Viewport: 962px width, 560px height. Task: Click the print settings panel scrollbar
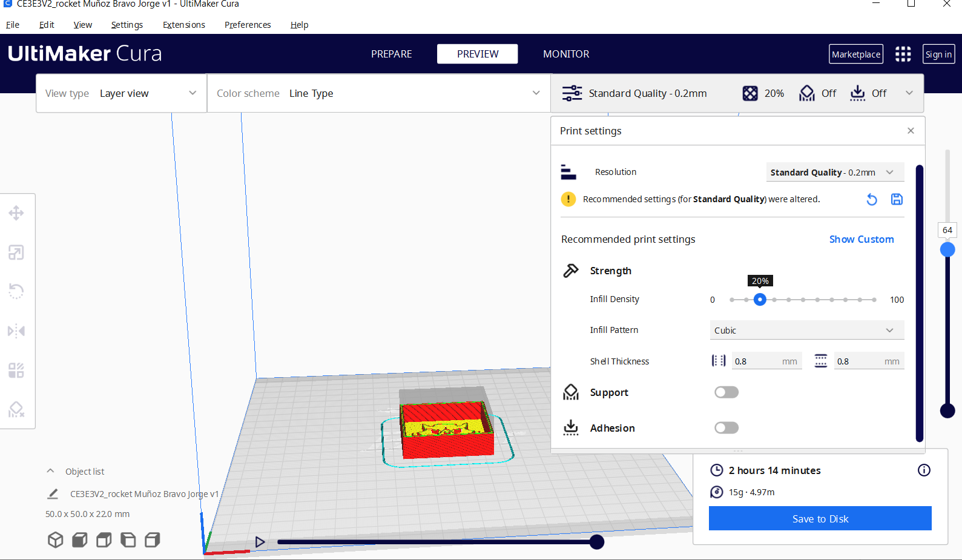point(920,303)
